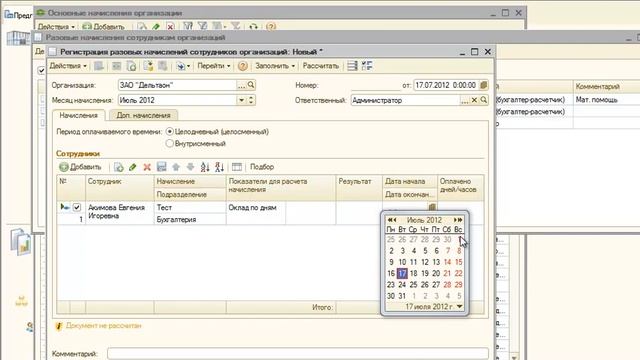Screen dimensions: 640x360
Task: Click the Результат column header
Action: tap(359, 187)
